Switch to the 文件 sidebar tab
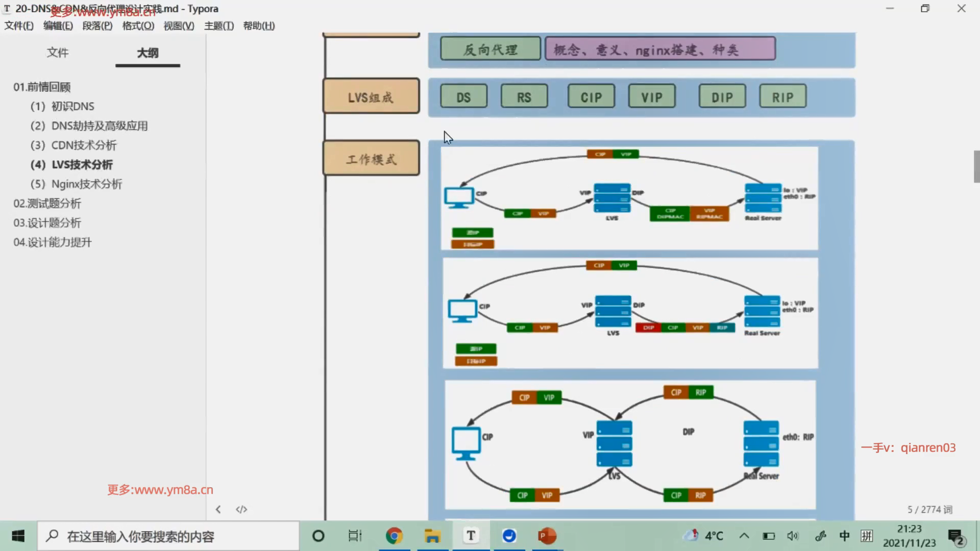Screen dimensions: 980x551 tap(57, 53)
